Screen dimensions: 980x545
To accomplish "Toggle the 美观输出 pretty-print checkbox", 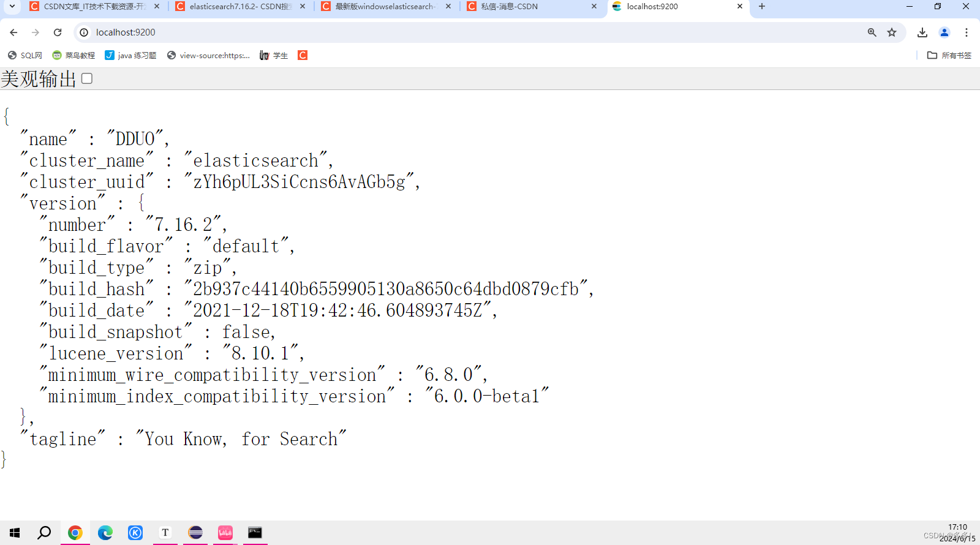I will 87,78.
